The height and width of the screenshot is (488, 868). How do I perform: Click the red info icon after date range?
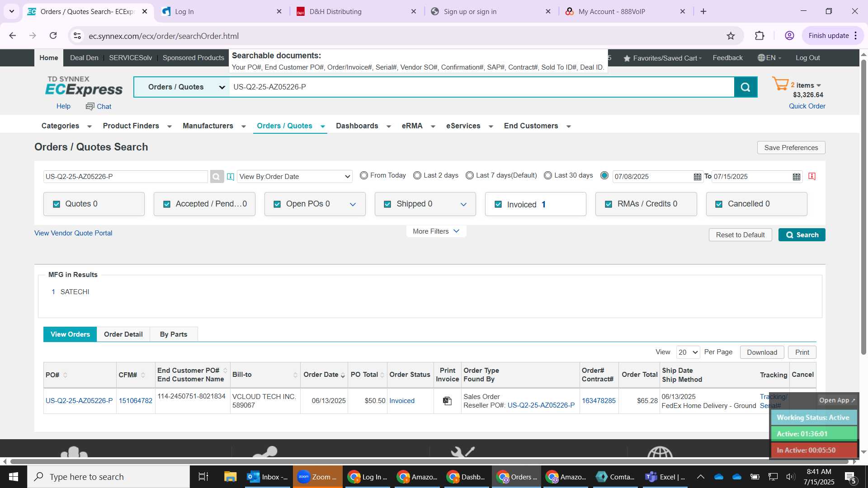coord(812,176)
